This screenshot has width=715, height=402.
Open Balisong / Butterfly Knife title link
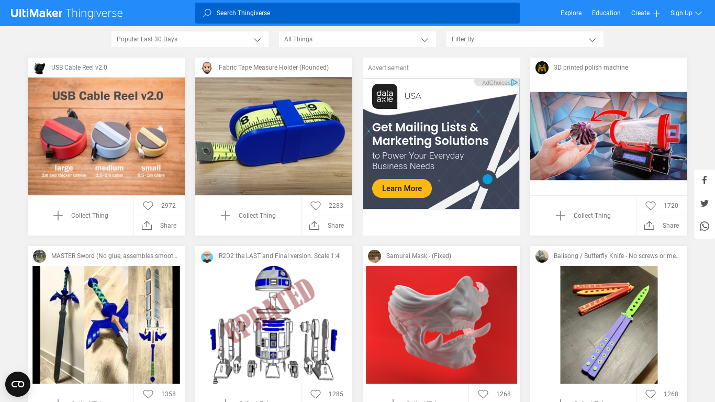616,256
